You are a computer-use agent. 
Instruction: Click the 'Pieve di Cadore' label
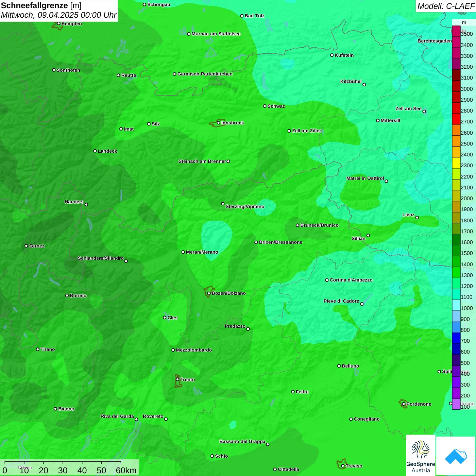(x=341, y=301)
